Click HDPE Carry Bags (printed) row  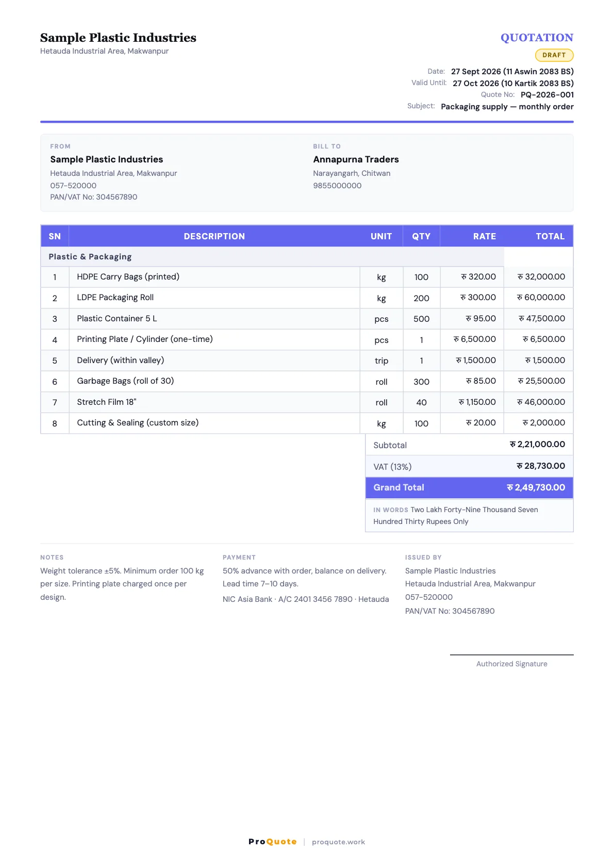[x=307, y=277]
